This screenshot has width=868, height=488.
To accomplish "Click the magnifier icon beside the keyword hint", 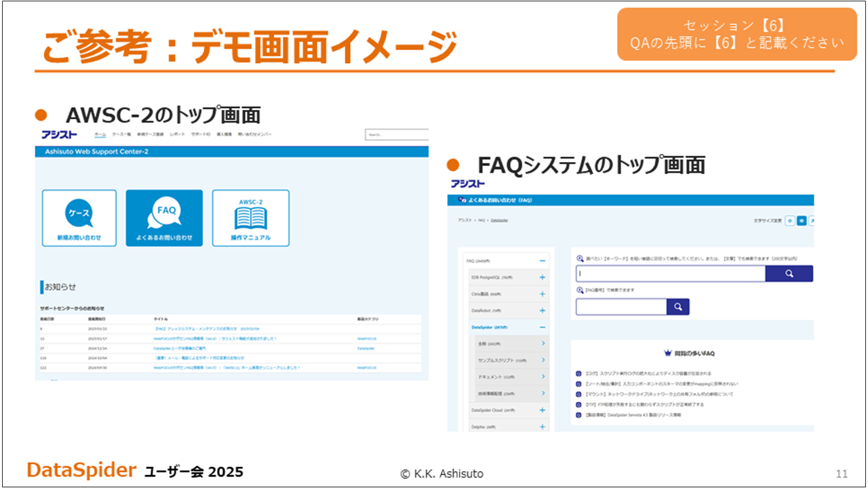I will 580,258.
